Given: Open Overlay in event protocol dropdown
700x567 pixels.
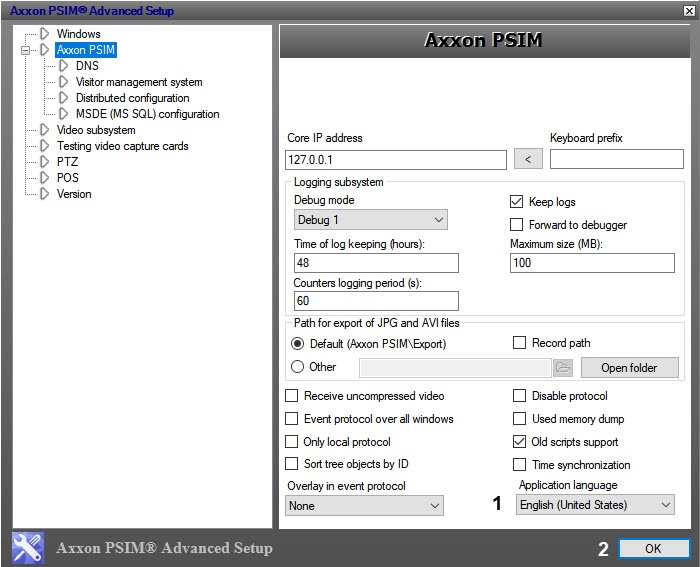Looking at the screenshot, I should point(364,506).
